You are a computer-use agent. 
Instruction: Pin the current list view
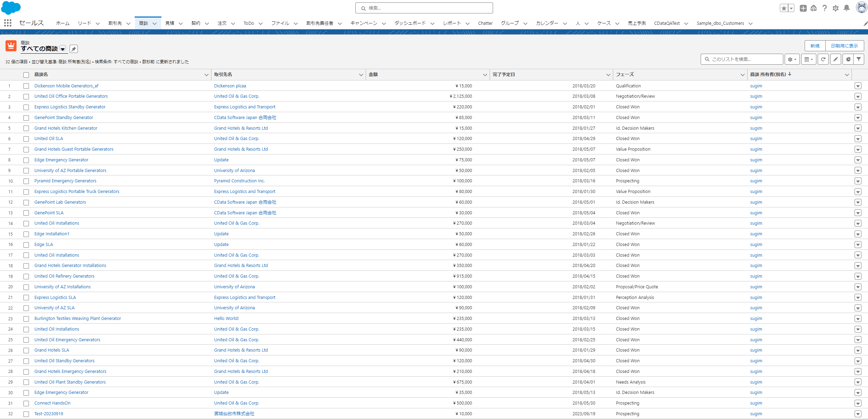(x=74, y=49)
